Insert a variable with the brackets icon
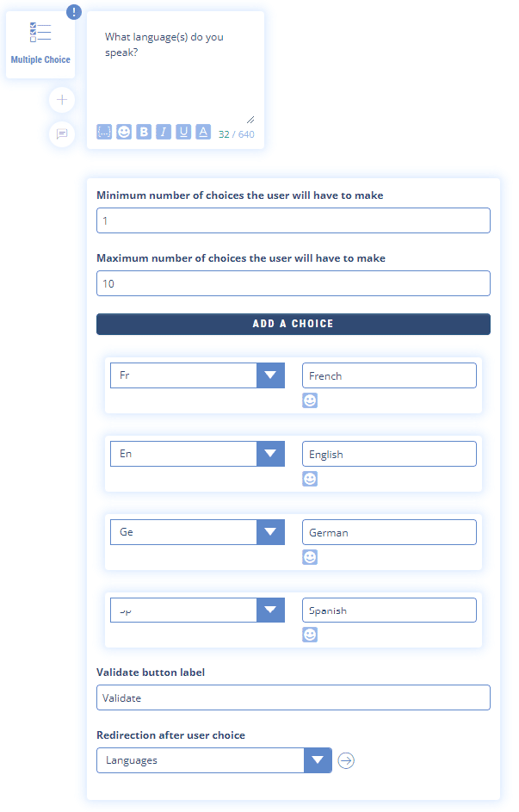 104,133
